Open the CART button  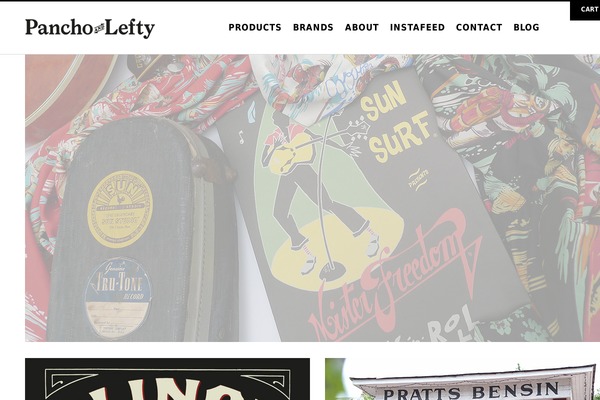tap(587, 10)
